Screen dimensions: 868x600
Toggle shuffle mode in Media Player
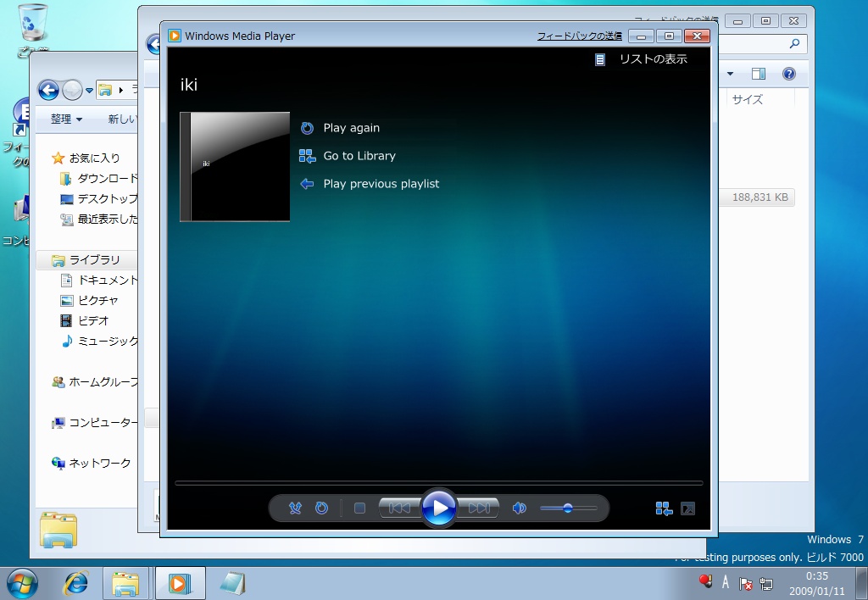click(295, 508)
